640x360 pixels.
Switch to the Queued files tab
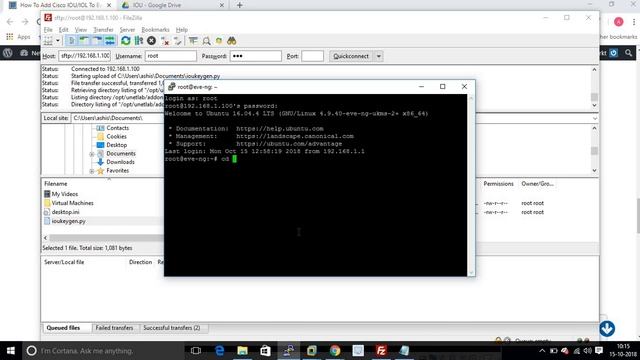[63, 328]
